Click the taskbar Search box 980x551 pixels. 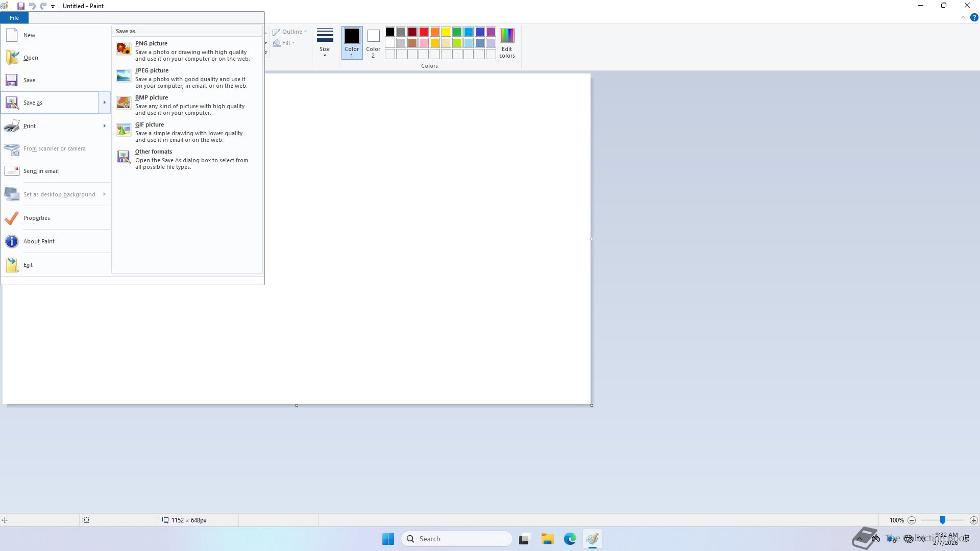tap(457, 539)
